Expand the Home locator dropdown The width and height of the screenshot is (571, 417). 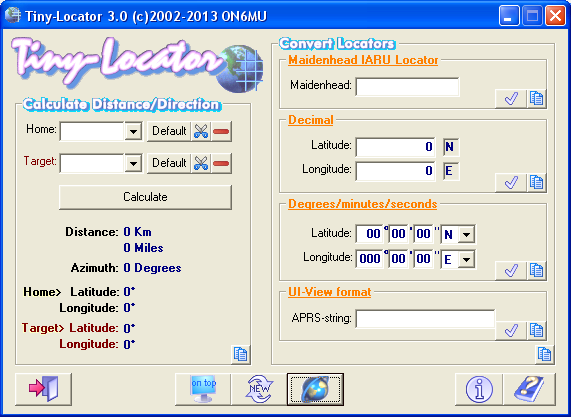[x=133, y=131]
